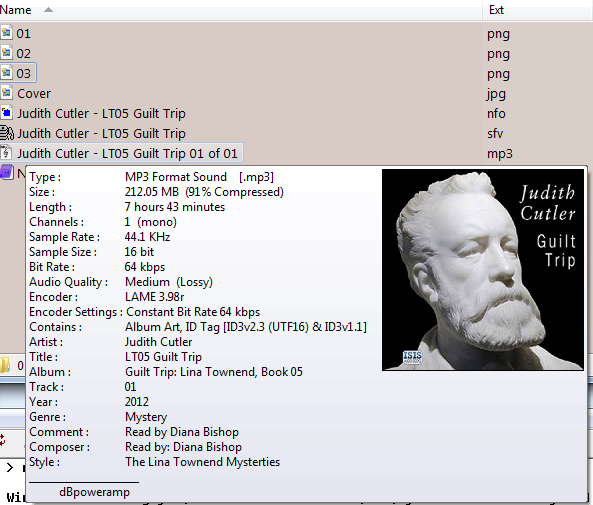Click the yellow folder icon at the left edge
This screenshot has height=505, width=593.
pos(5,365)
